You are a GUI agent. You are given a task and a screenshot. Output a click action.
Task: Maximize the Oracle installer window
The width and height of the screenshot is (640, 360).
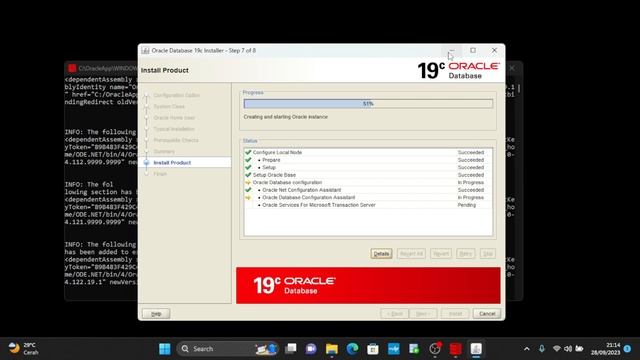(x=473, y=50)
